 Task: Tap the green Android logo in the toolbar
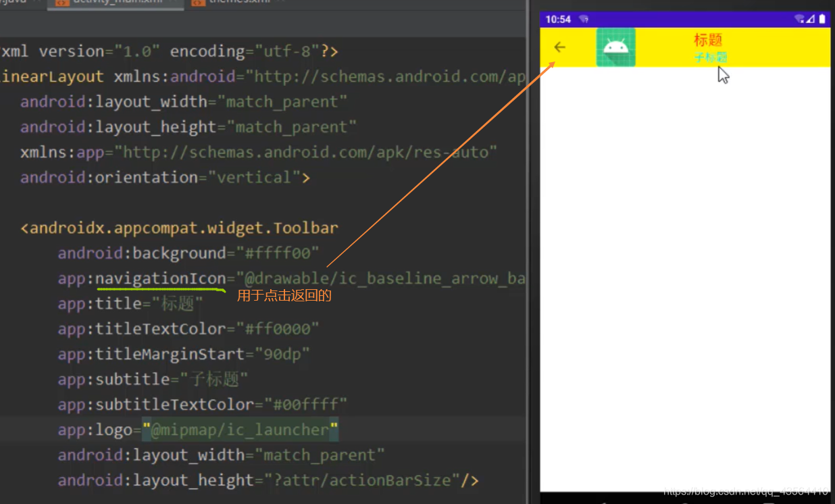pos(615,47)
